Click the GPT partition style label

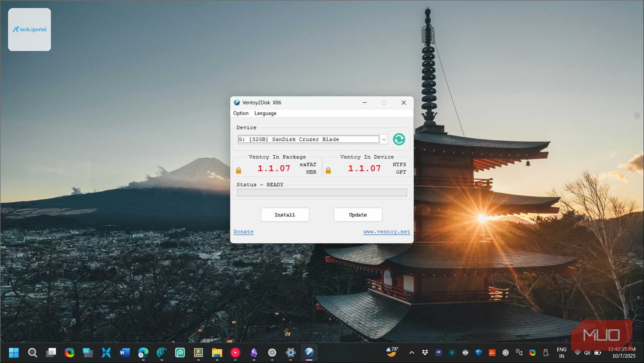401,172
